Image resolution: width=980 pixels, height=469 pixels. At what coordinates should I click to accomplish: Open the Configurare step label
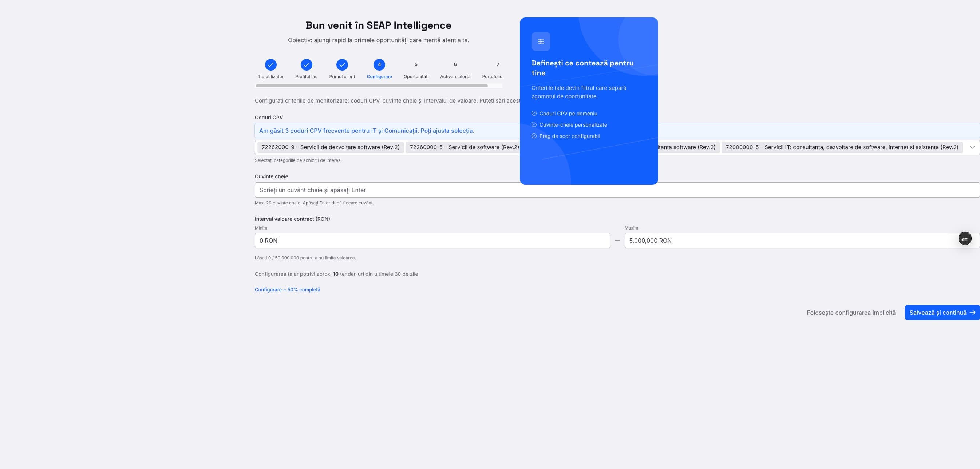[x=379, y=76]
